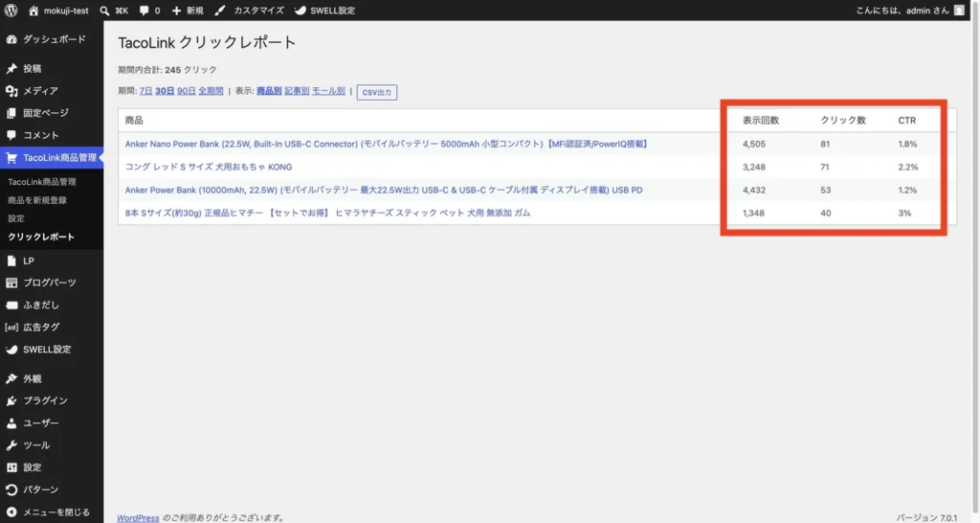Click the TacoLink クリックレポート page heading

(x=207, y=42)
